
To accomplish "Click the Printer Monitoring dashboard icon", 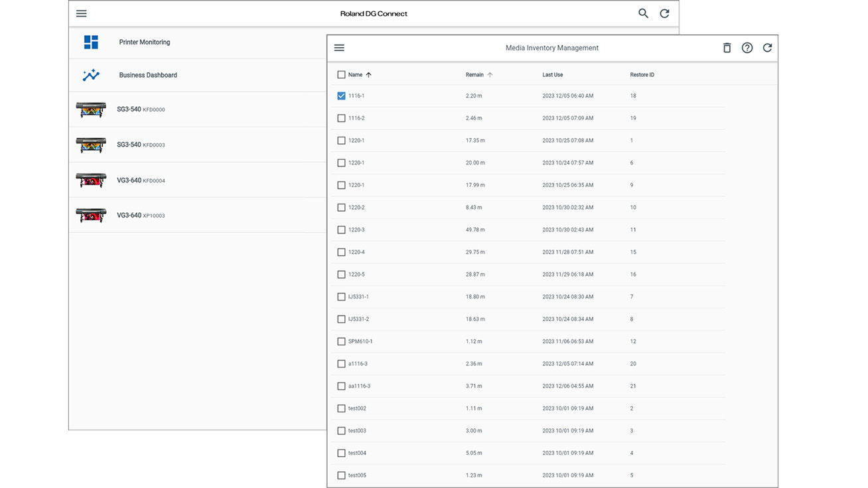I will click(x=91, y=42).
